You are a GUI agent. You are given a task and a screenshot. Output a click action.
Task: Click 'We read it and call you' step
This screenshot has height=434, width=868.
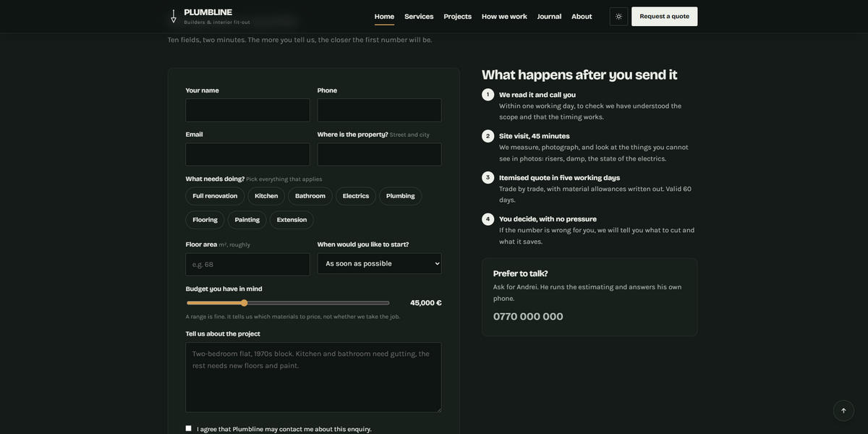click(x=537, y=95)
